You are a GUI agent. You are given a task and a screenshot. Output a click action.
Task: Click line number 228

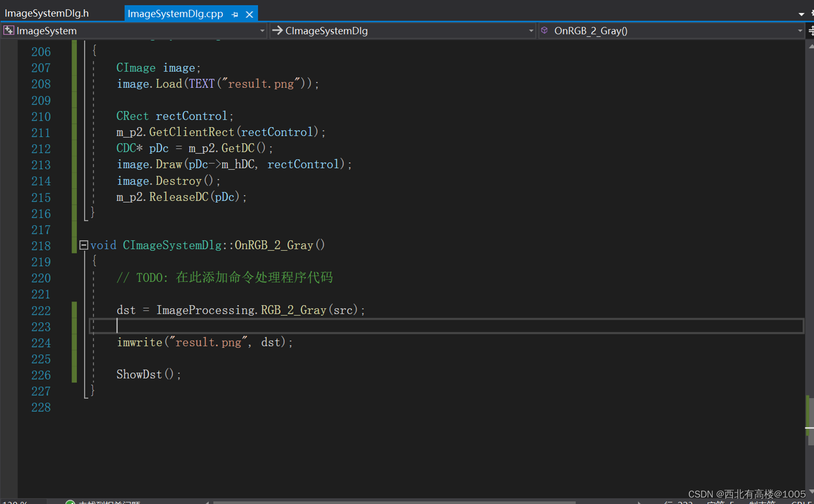click(x=40, y=407)
